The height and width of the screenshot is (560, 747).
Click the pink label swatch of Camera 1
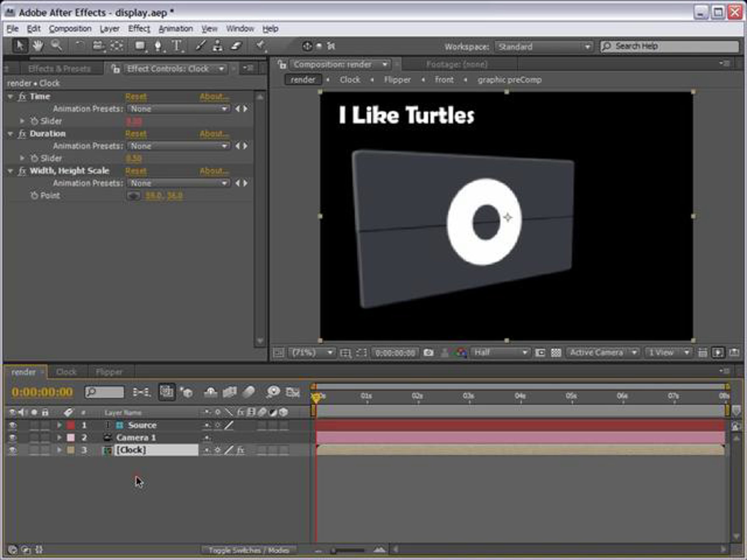(71, 438)
